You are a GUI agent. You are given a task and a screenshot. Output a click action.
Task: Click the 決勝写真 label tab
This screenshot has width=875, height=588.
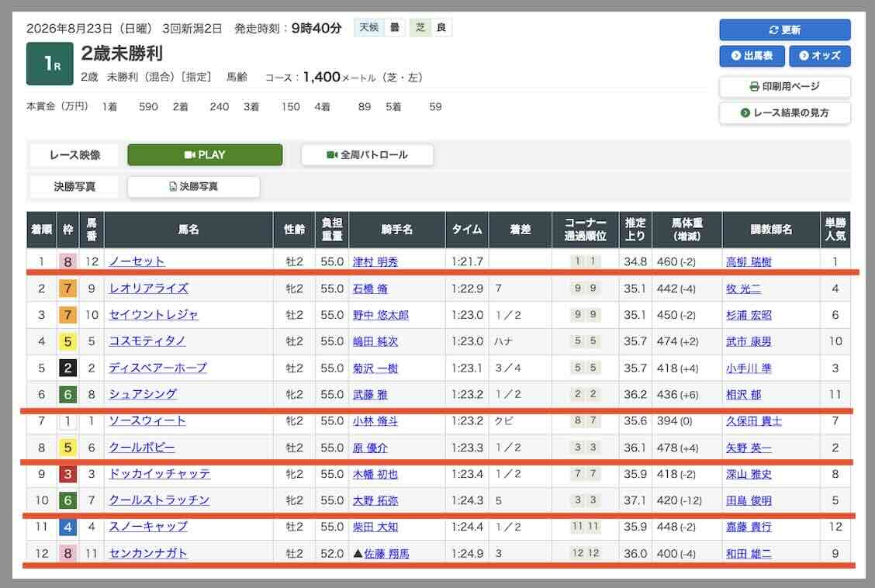point(74,186)
